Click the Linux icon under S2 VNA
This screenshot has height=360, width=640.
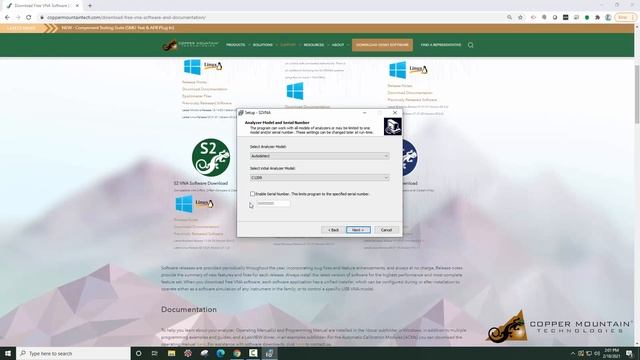point(204,203)
